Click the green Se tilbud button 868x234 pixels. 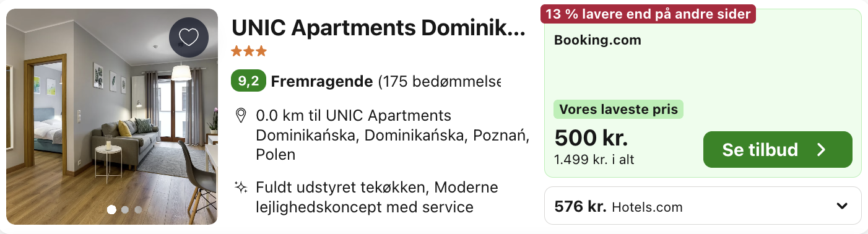778,149
